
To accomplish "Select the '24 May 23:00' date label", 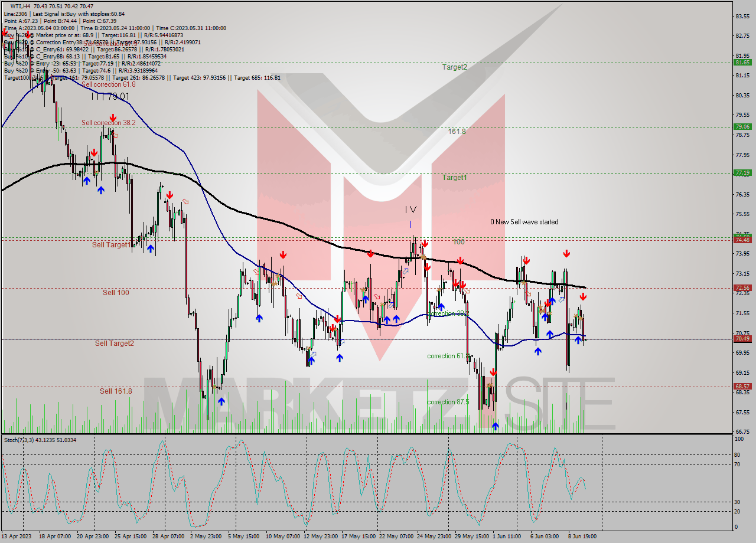I will [433, 537].
